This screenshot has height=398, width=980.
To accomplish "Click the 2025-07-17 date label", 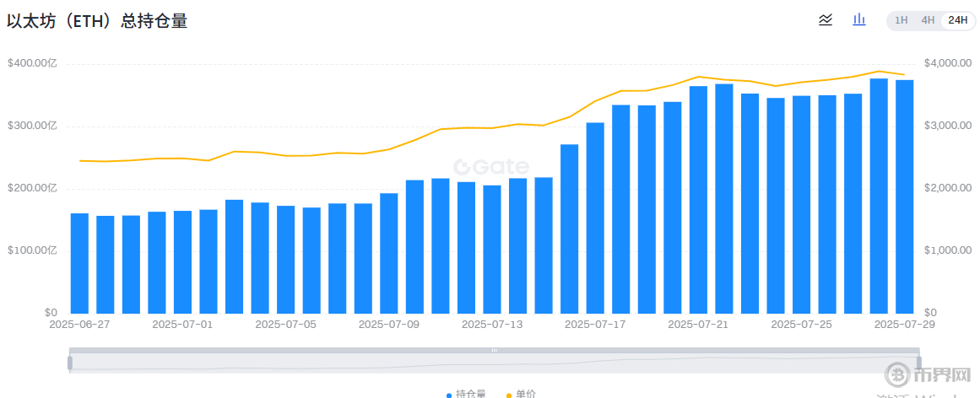I will point(595,325).
